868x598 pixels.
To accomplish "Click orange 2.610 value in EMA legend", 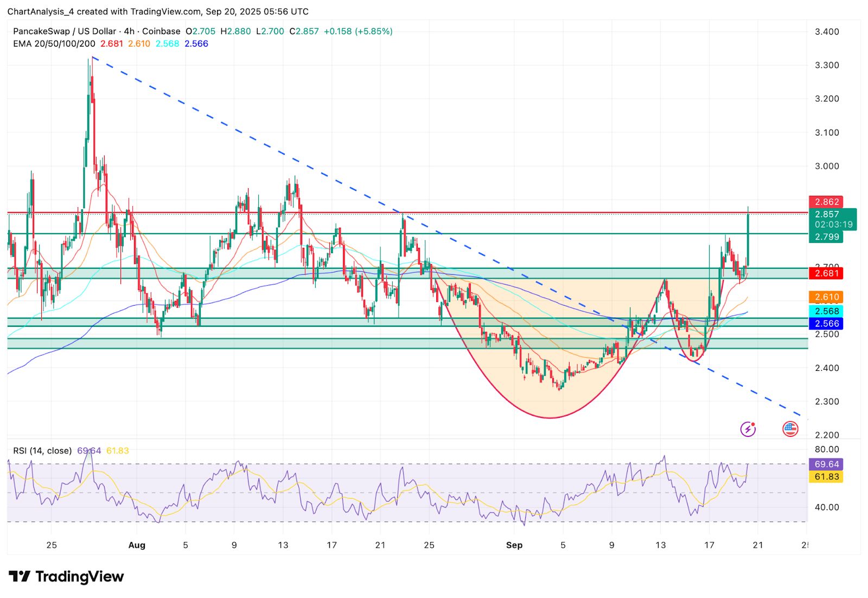I will pyautogui.click(x=139, y=44).
